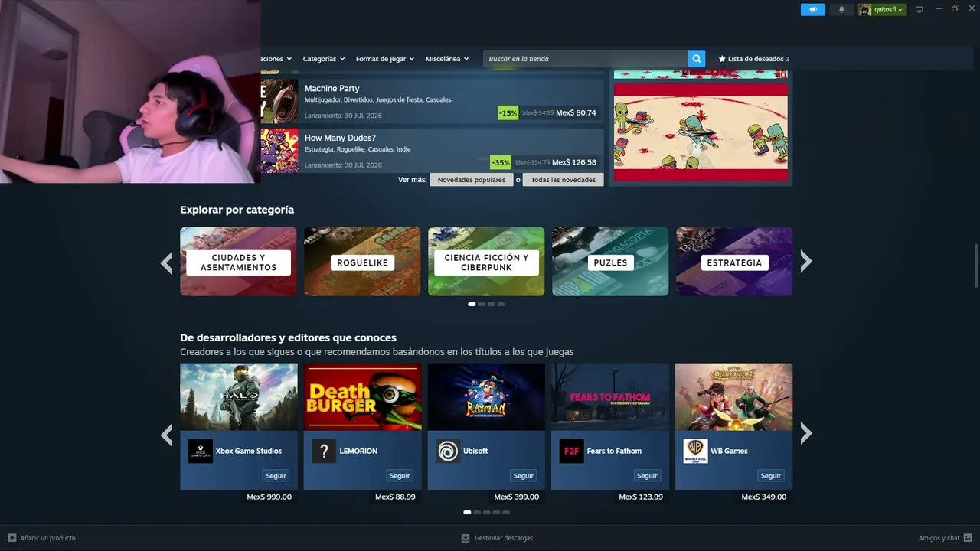
Task: Click the quitosfl profile avatar
Action: click(864, 9)
